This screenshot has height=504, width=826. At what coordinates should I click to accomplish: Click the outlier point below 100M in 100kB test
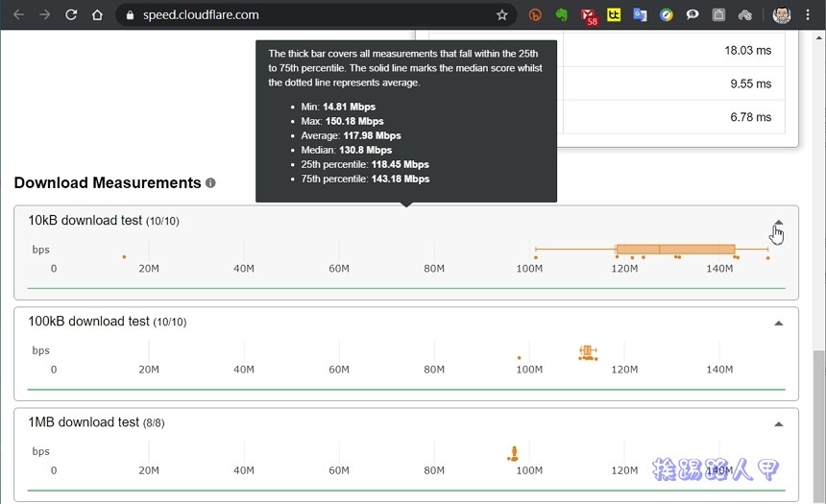point(519,358)
